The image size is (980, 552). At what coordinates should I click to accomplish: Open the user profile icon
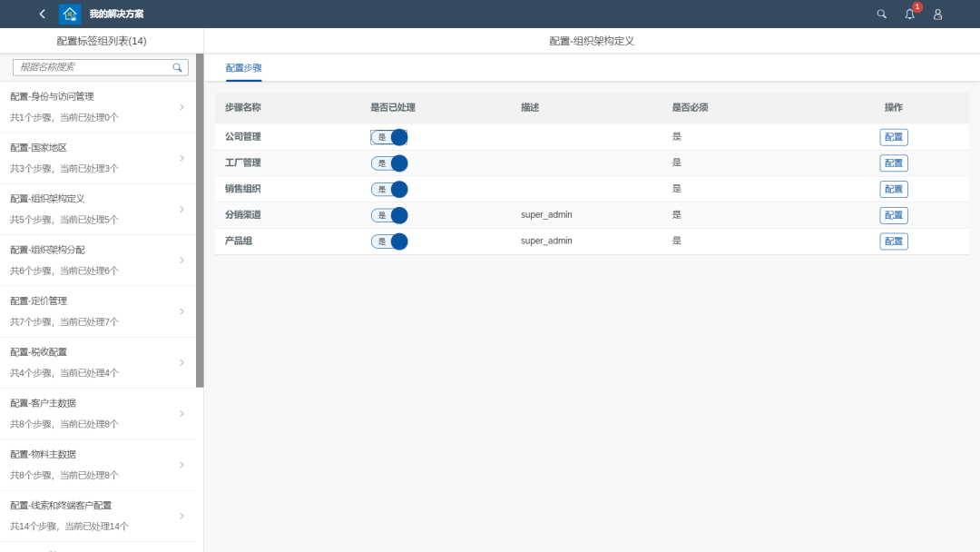coord(937,14)
